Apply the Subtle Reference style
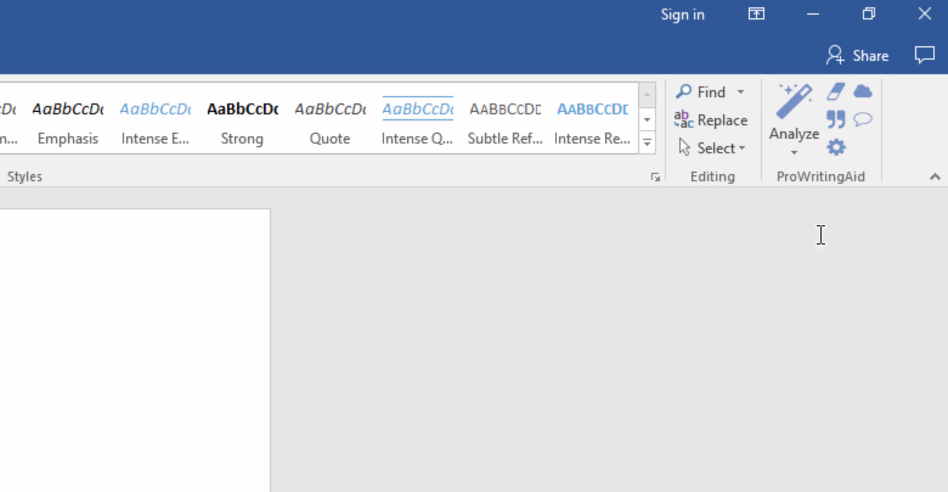948x492 pixels. 505,123
